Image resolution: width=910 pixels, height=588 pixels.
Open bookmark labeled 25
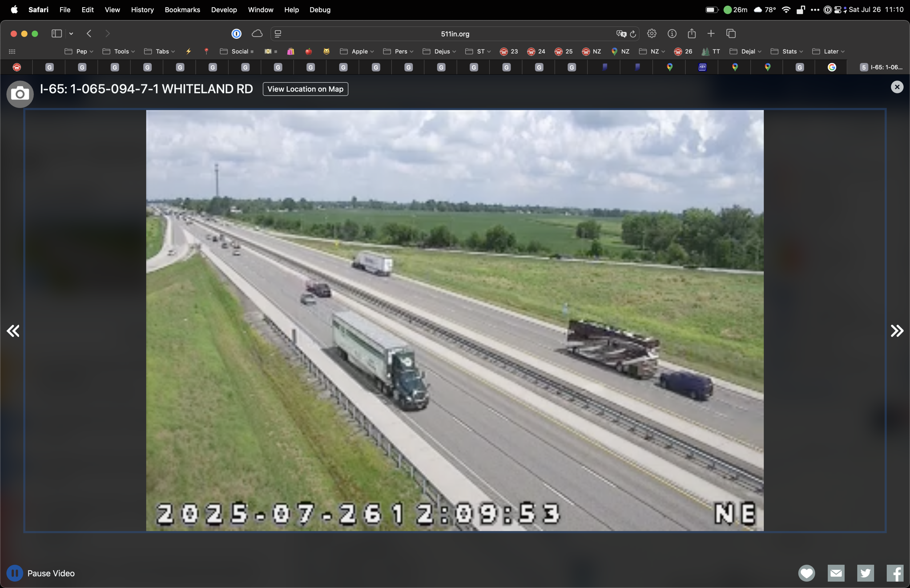(x=564, y=52)
